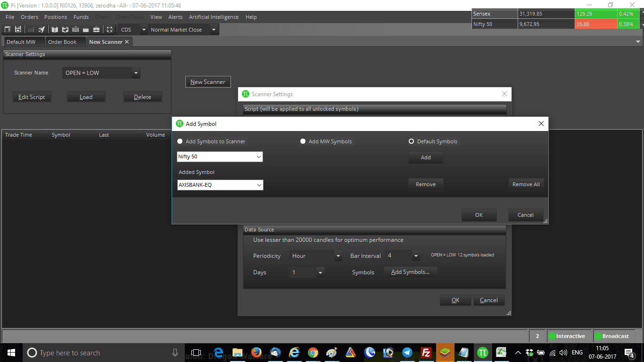The width and height of the screenshot is (644, 362).
Task: Open Paint from the taskbar
Action: pos(332,353)
